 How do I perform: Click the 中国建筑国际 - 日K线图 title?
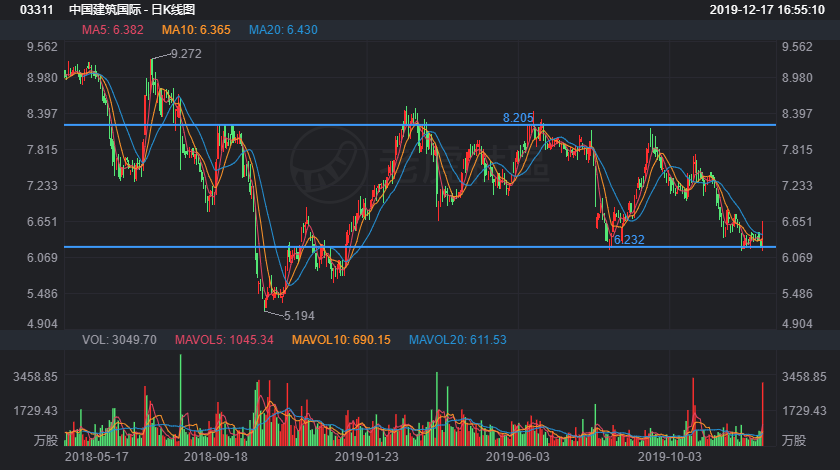(132, 10)
